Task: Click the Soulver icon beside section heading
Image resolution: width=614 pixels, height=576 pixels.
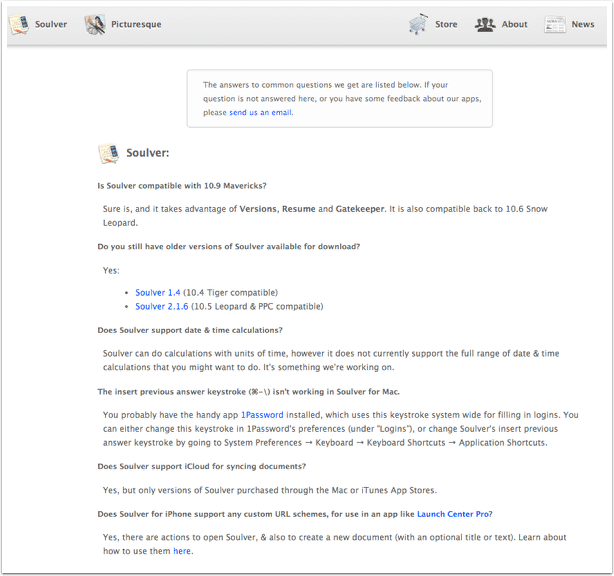Action: (x=108, y=153)
